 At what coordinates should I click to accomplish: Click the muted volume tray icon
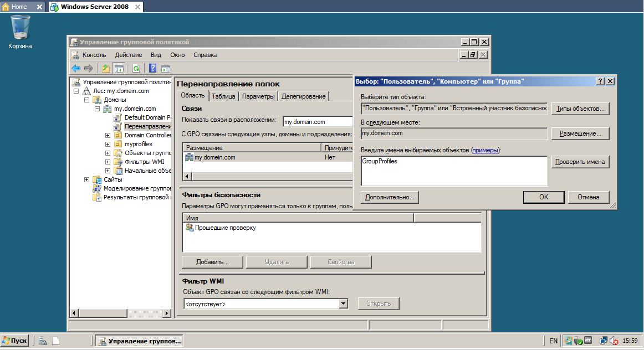(x=614, y=341)
